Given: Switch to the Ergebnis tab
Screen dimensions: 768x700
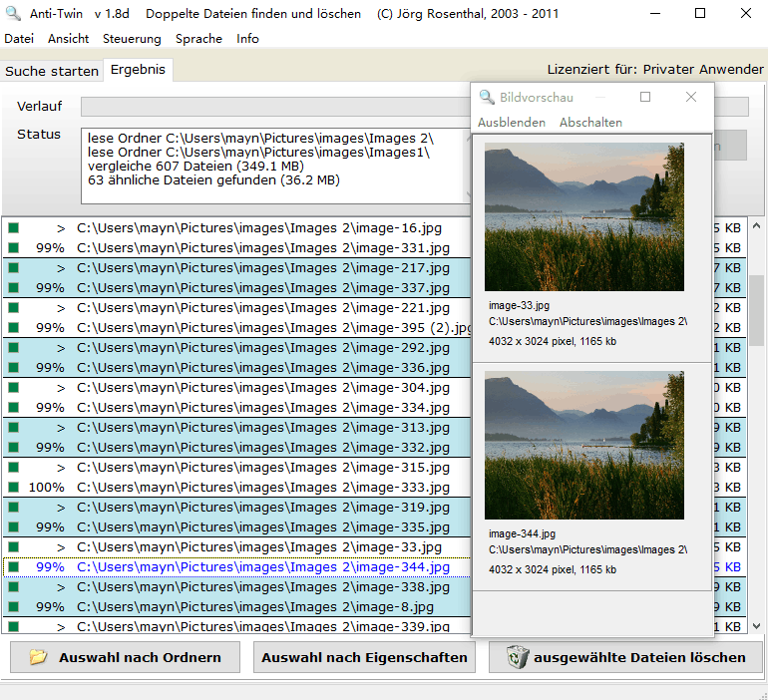Looking at the screenshot, I should point(138,70).
